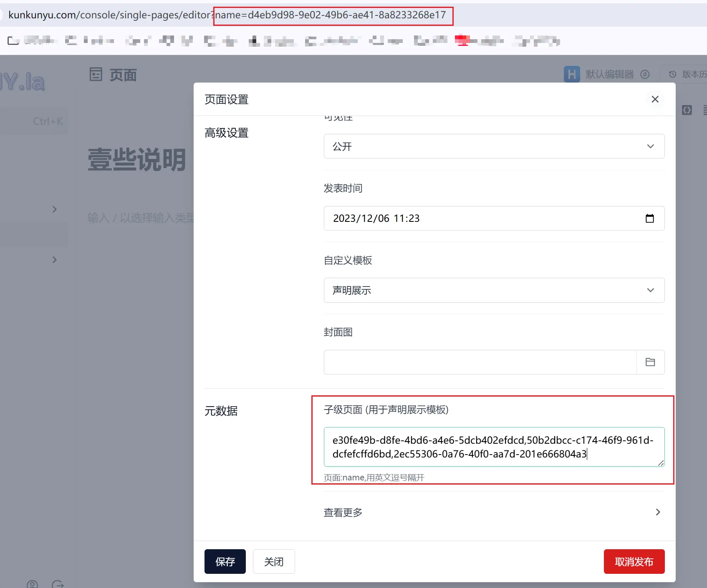Viewport: 707px width, 588px height.
Task: Click the bookmarks folder icon in browser bar
Action: (13, 40)
